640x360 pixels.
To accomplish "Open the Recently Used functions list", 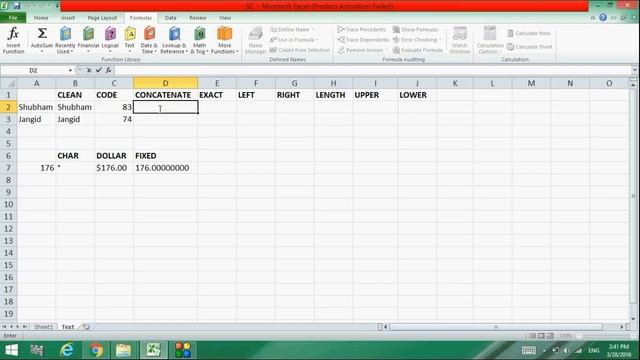I will point(65,40).
